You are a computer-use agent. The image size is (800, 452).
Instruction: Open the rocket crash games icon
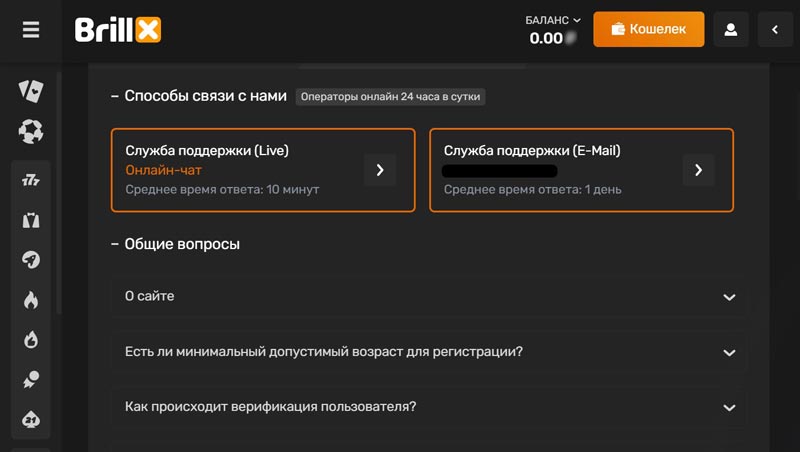[x=31, y=260]
